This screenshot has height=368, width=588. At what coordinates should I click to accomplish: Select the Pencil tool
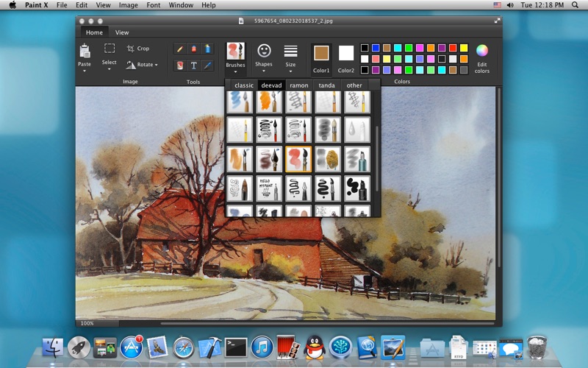[x=179, y=49]
